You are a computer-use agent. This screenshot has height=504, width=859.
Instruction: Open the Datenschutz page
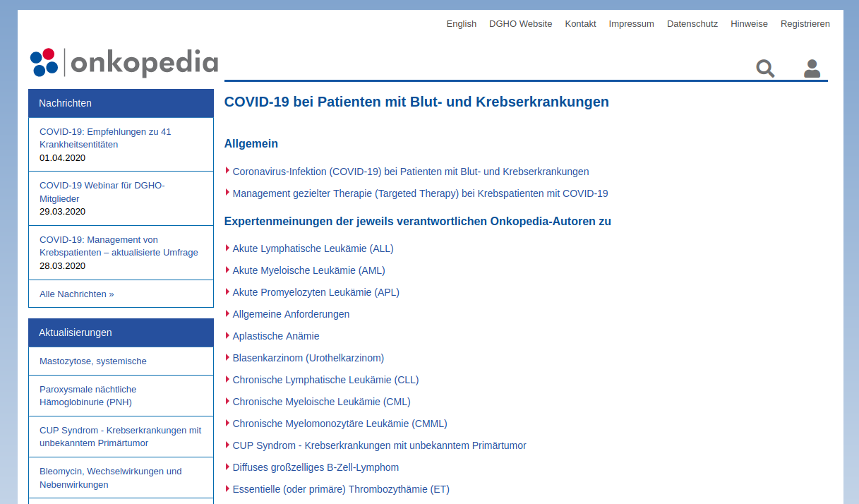pyautogui.click(x=692, y=23)
